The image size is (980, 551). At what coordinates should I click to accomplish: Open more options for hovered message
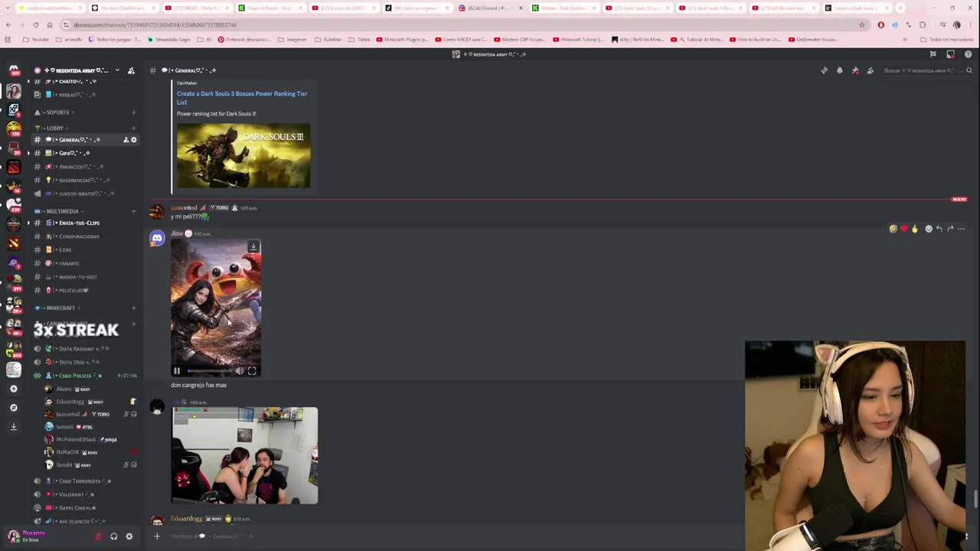(961, 229)
